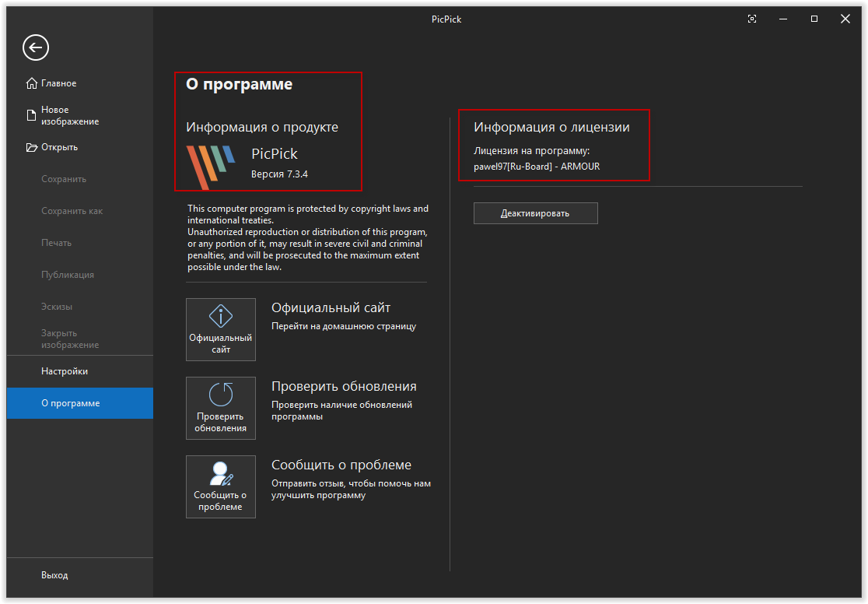Click Сохранить как in the sidebar

(x=79, y=211)
